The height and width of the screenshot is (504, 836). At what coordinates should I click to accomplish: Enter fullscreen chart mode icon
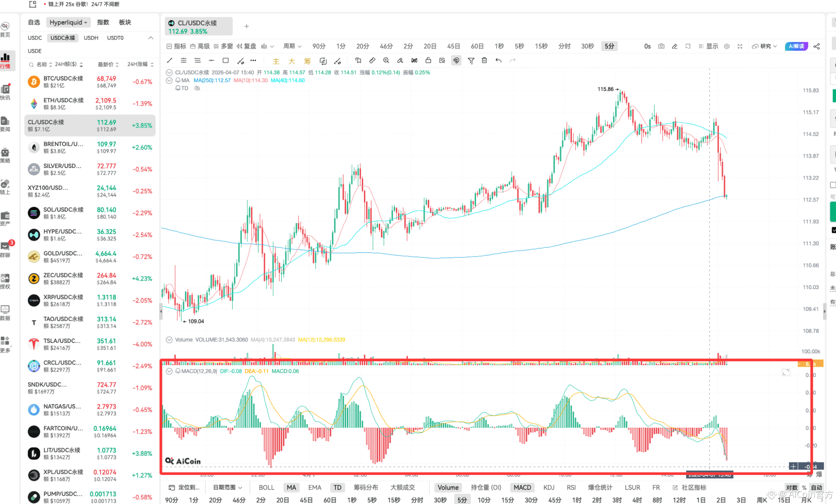740,46
